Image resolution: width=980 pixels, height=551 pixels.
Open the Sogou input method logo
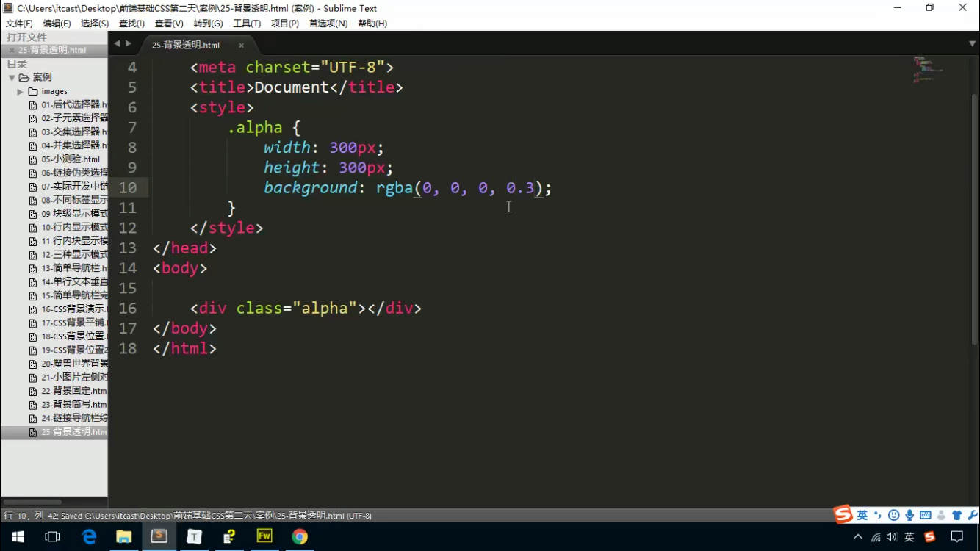843,514
